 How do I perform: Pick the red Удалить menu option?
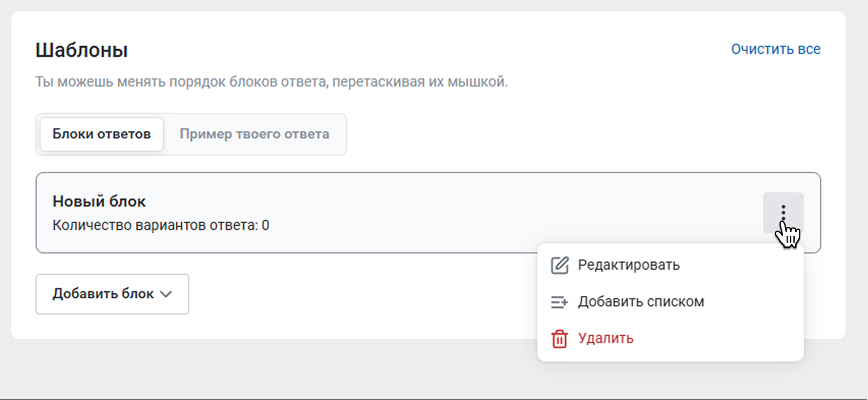pyautogui.click(x=606, y=338)
